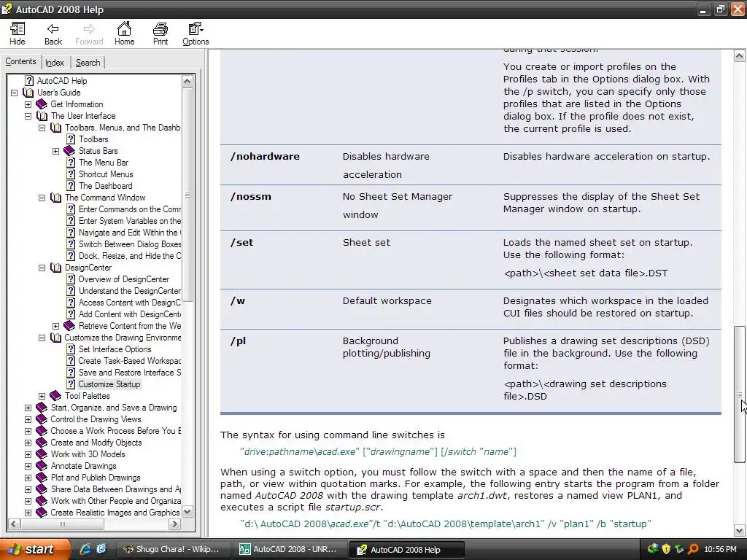Screen dimensions: 747x560
Task: Print the topic with Print icon
Action: [160, 29]
